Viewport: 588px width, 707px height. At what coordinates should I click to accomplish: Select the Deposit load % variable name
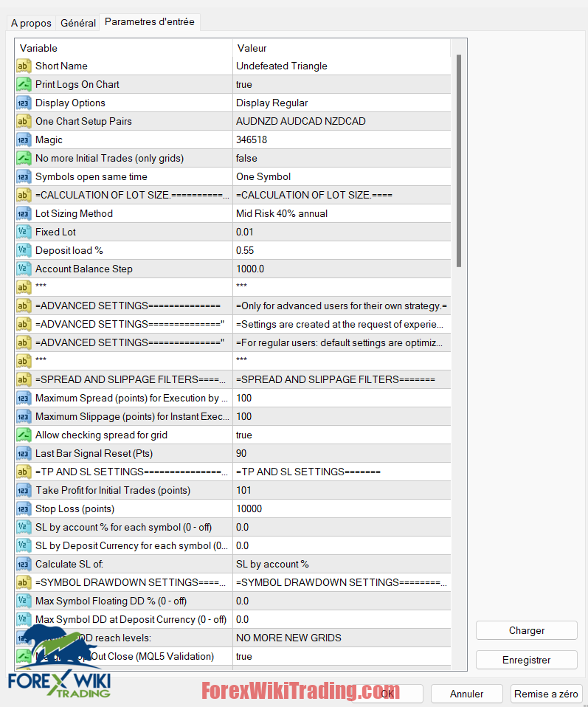pos(69,250)
